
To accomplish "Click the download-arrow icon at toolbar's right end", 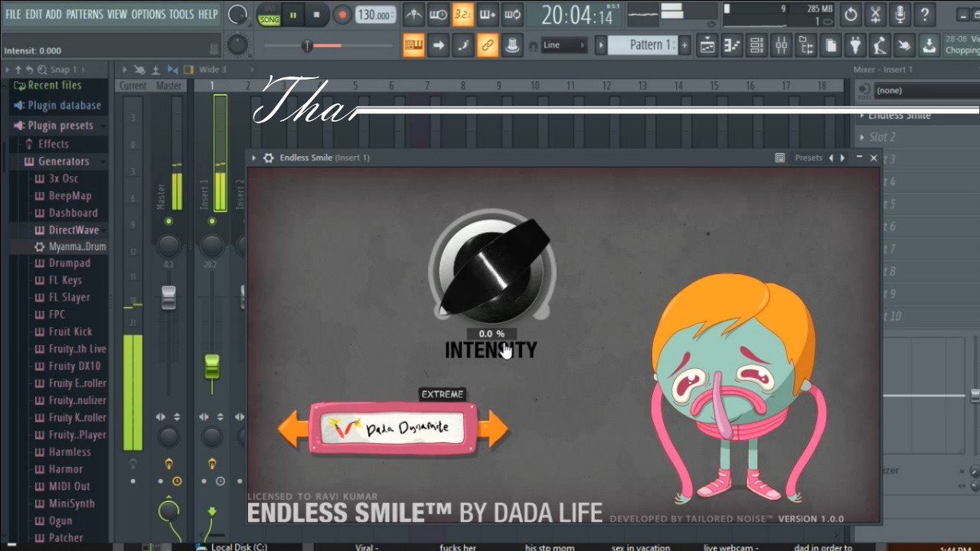I will [929, 45].
